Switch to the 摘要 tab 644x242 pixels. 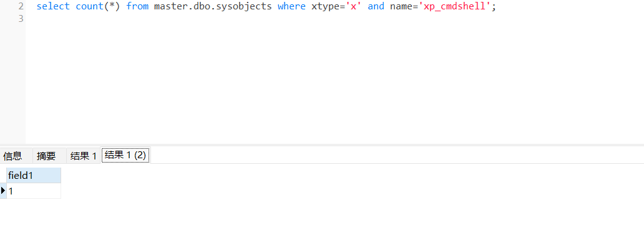coord(46,156)
